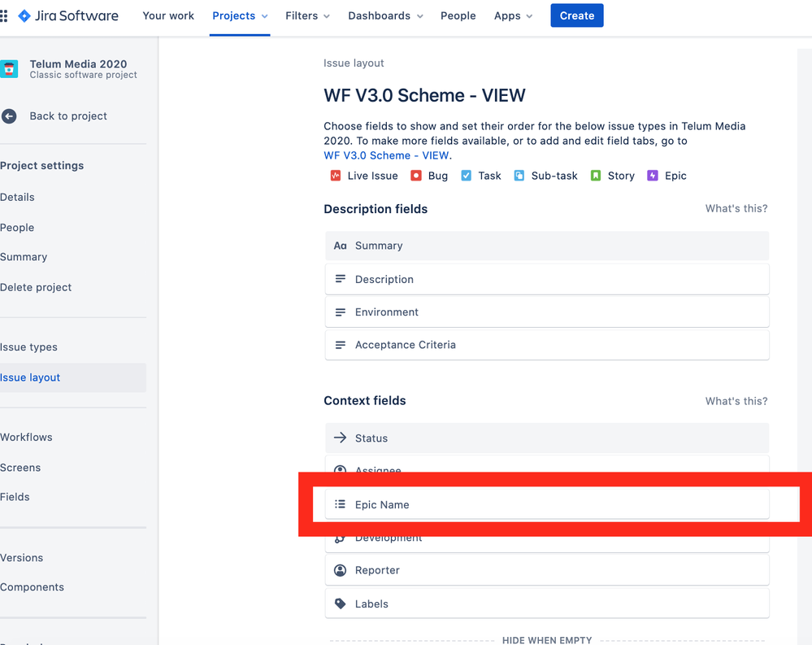Click the Telum Media 2020 project avatar
812x645 pixels.
tap(9, 69)
